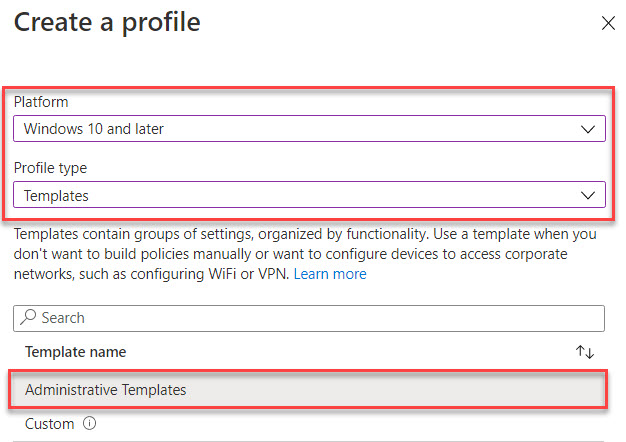
Task: Focus the template Search input field
Action: click(309, 318)
